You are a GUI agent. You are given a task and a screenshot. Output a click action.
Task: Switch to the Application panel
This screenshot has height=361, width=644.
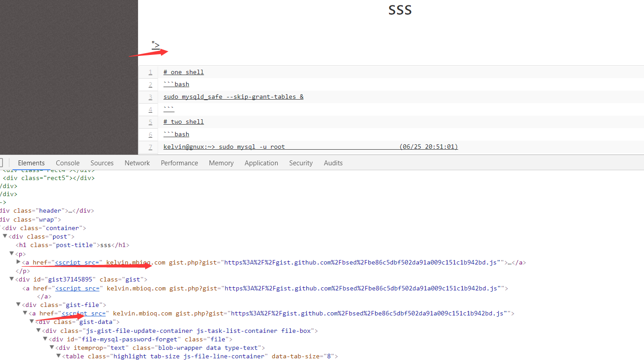coord(261,163)
